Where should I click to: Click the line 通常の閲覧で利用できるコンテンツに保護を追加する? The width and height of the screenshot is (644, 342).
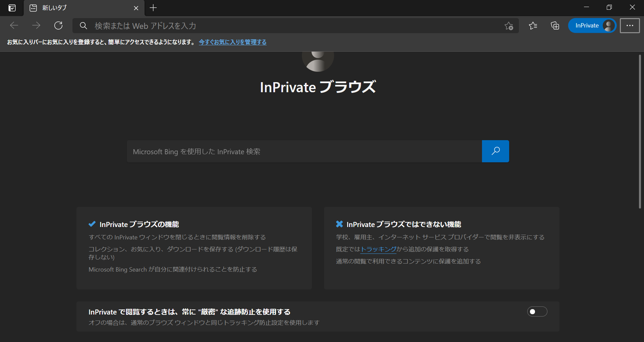coord(408,262)
